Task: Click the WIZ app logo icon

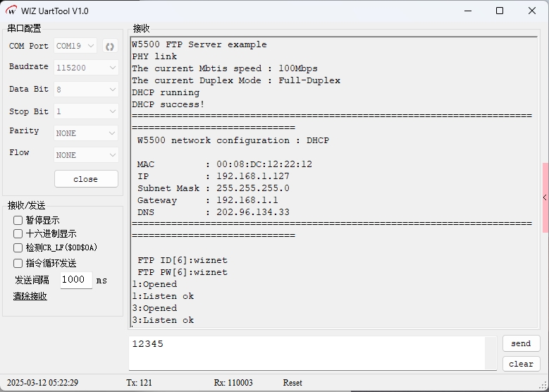Action: click(x=11, y=11)
